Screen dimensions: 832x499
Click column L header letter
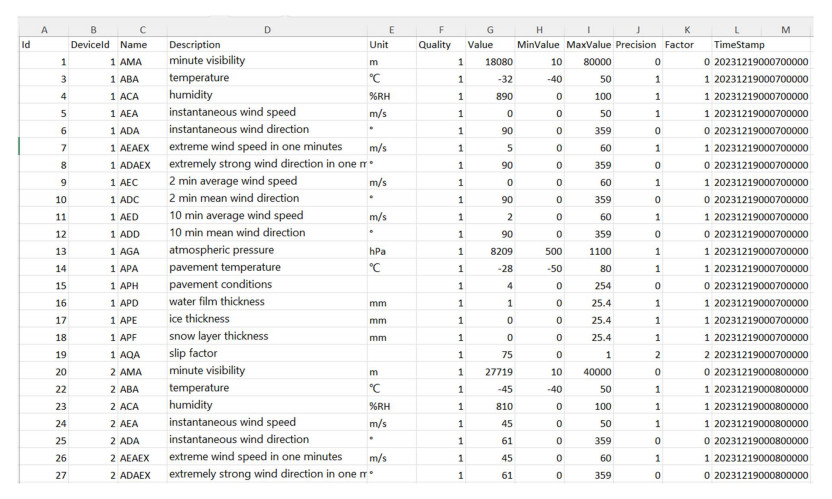736,29
